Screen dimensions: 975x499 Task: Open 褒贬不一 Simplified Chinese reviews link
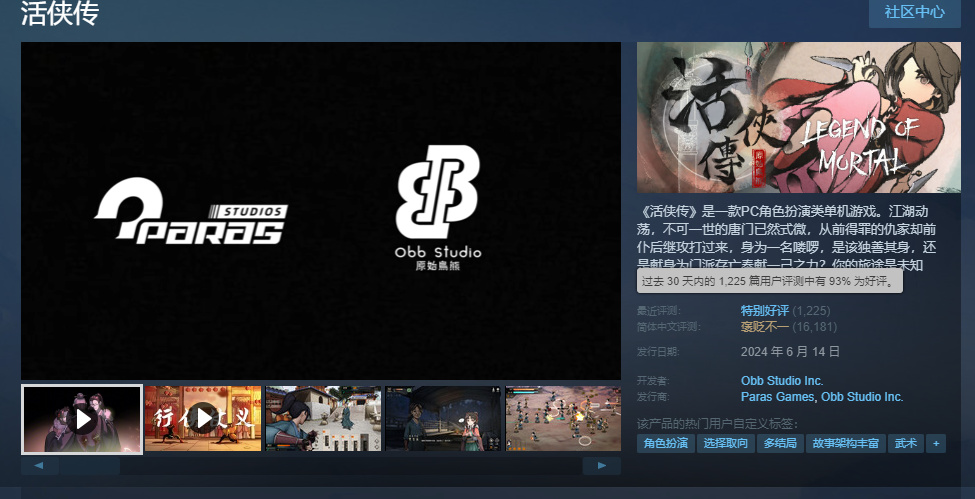click(x=764, y=327)
